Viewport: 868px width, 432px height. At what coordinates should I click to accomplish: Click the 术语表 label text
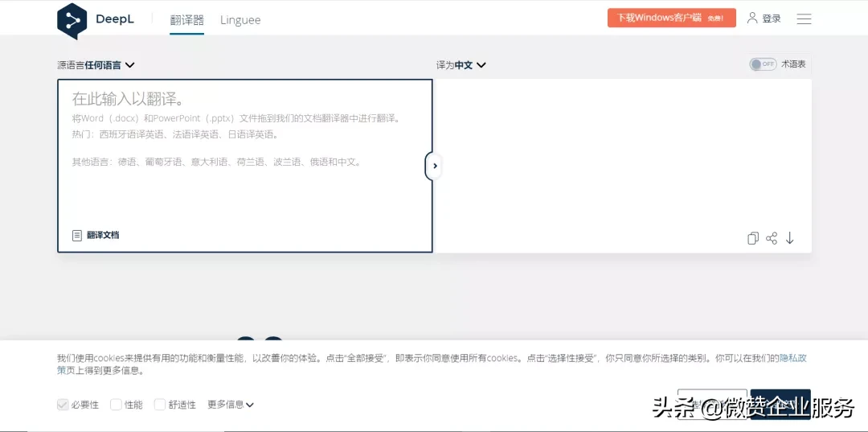pos(793,64)
